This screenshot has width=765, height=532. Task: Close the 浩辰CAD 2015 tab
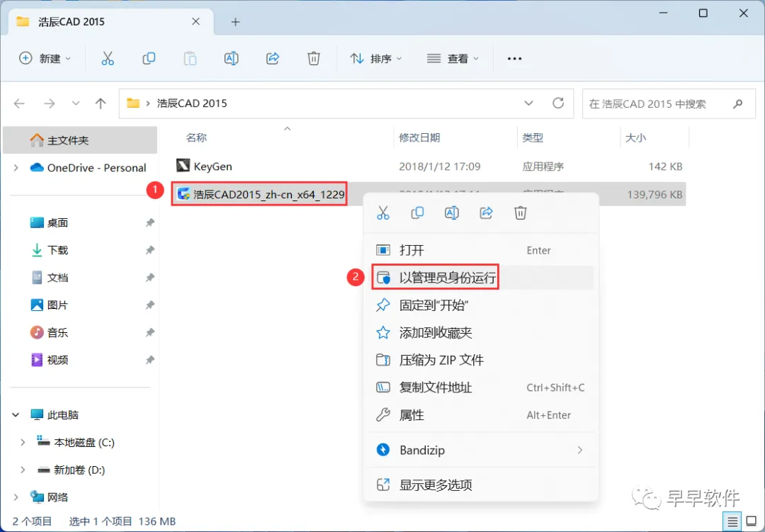pos(195,21)
